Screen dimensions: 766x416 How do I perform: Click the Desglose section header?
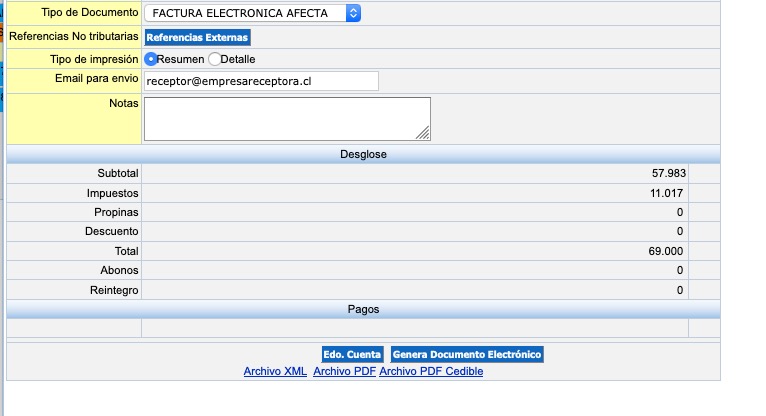tap(362, 154)
